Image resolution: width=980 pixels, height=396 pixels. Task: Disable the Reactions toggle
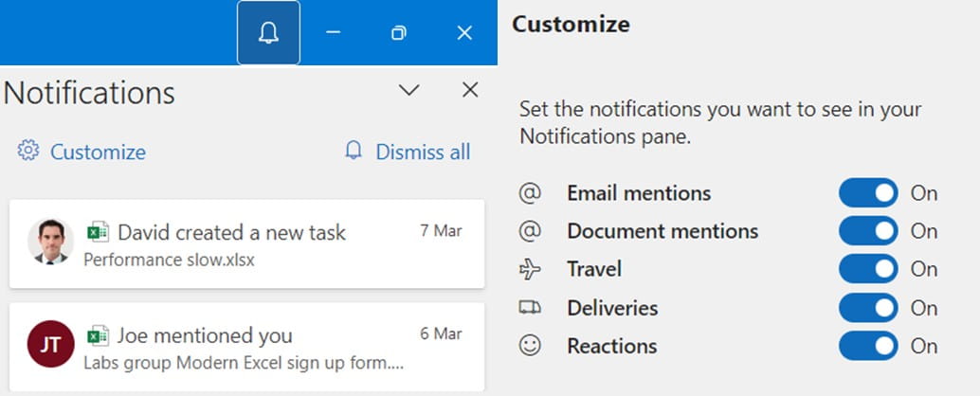point(867,347)
